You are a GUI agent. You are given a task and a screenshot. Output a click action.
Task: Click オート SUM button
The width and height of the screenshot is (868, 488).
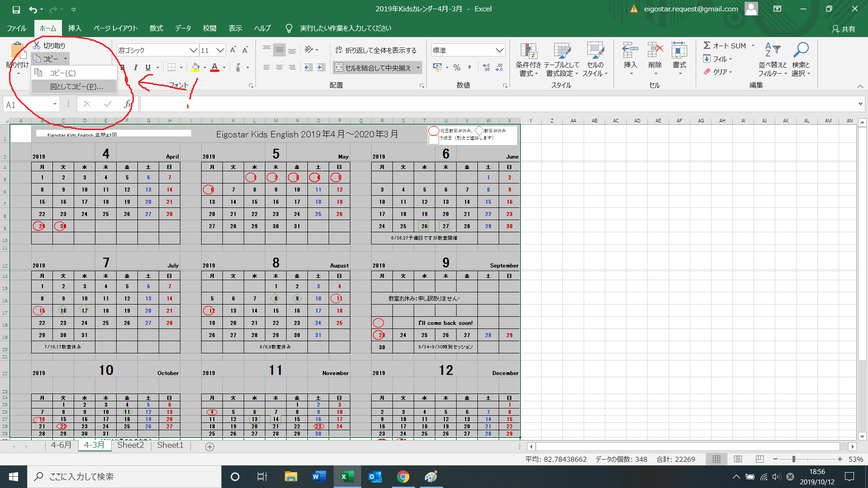(725, 46)
